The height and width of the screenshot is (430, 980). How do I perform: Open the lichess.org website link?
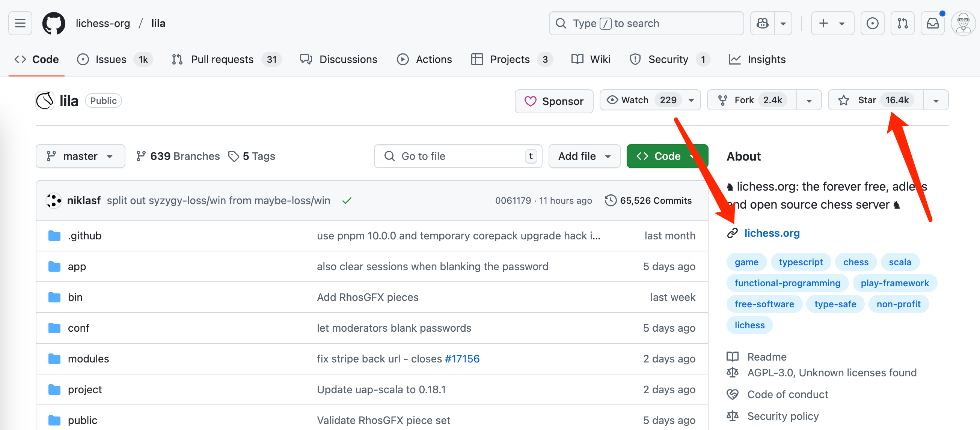point(772,233)
